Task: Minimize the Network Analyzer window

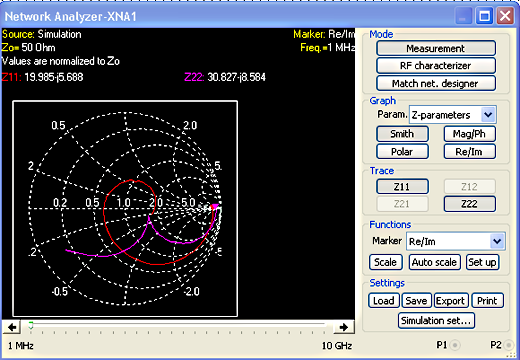Action: click(463, 16)
